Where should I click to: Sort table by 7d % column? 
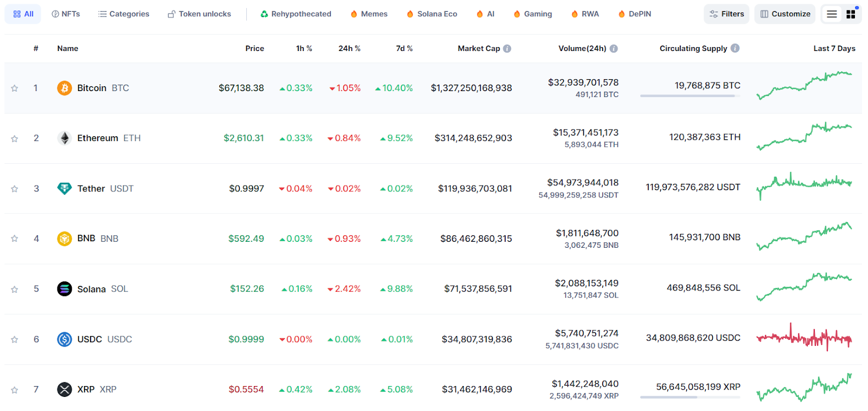coord(404,48)
